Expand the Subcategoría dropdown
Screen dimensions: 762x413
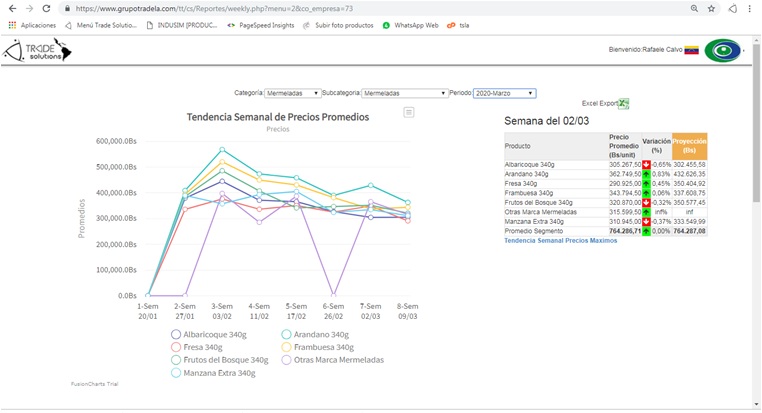404,93
